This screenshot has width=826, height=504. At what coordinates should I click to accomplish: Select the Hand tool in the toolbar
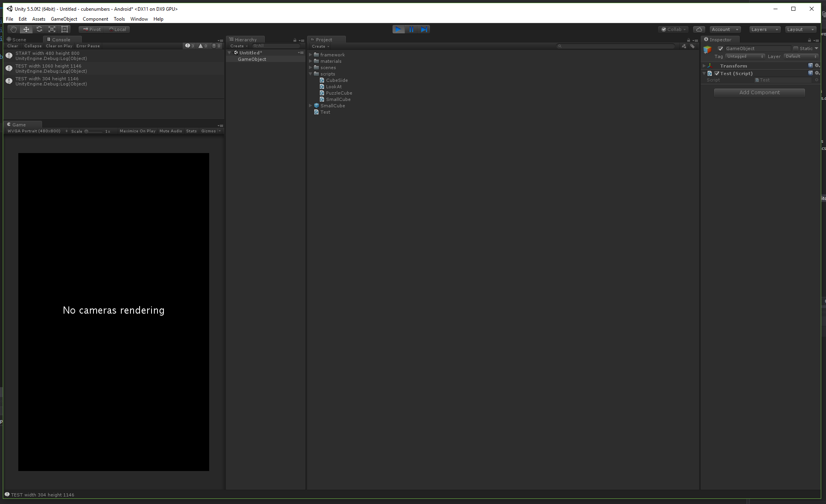coord(13,29)
